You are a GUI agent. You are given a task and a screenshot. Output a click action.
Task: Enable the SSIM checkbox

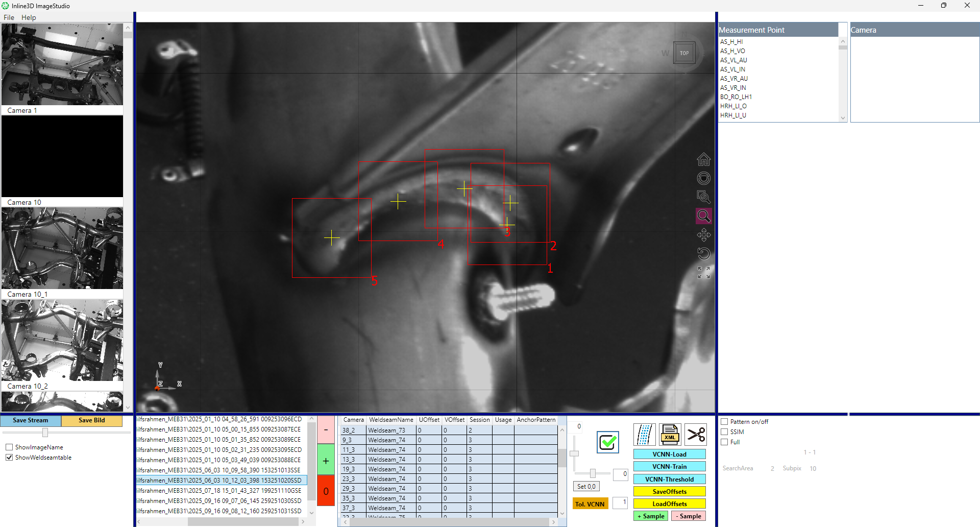pos(724,432)
